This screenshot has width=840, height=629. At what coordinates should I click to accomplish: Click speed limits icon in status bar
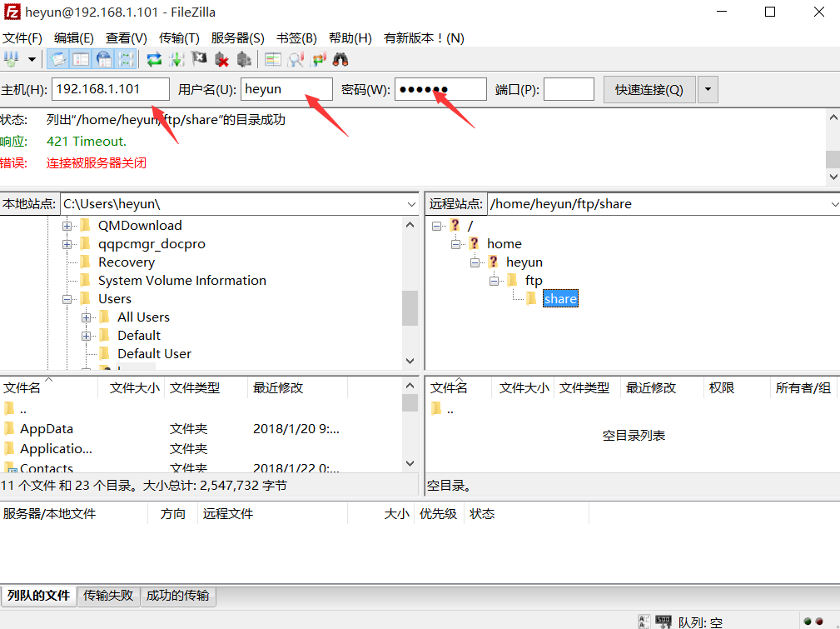click(x=664, y=622)
